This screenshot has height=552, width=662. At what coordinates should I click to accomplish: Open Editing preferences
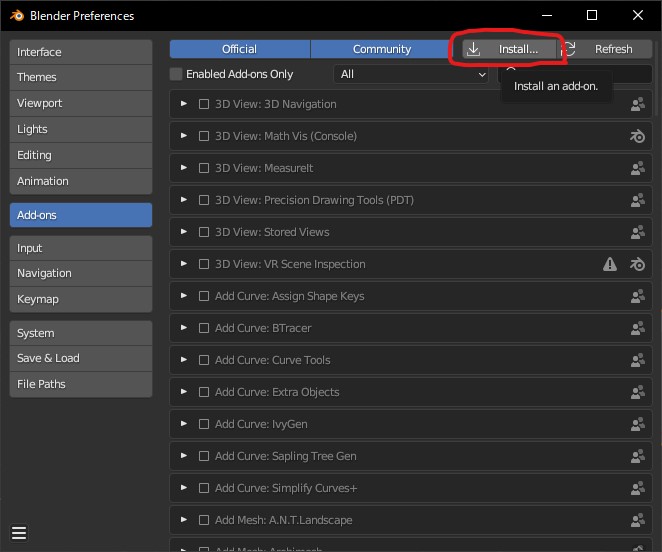(x=81, y=155)
